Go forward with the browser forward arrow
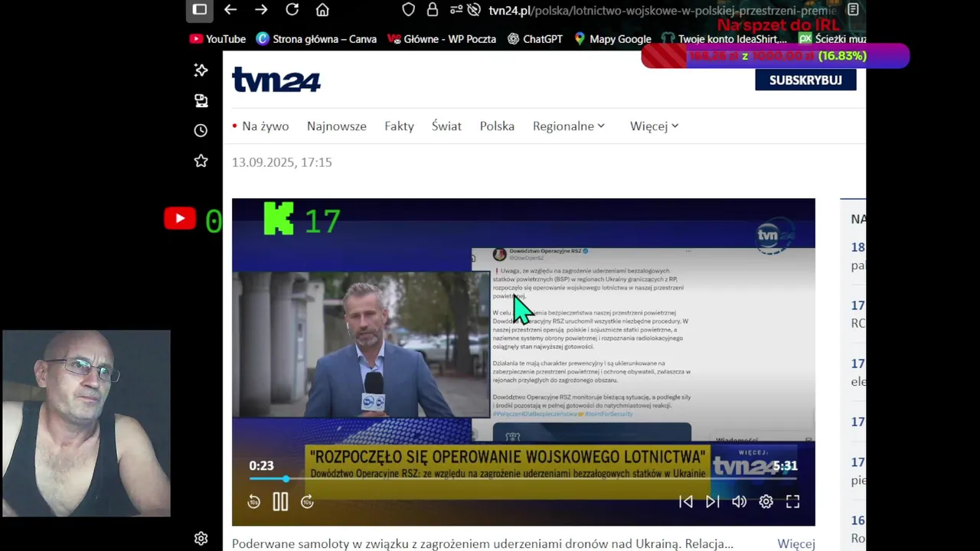This screenshot has width=980, height=551. 261,9
